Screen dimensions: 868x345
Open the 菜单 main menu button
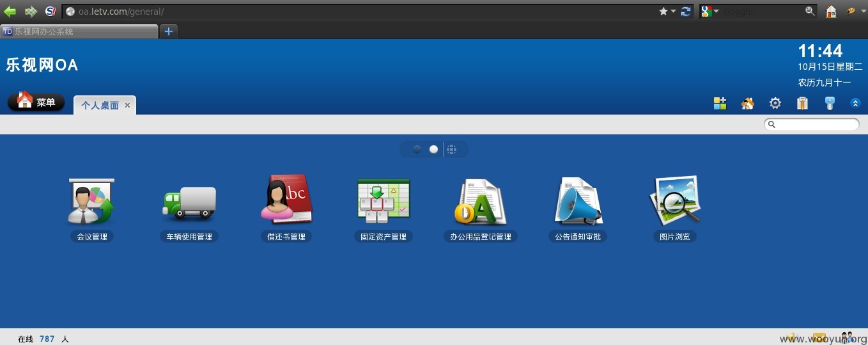click(36, 102)
